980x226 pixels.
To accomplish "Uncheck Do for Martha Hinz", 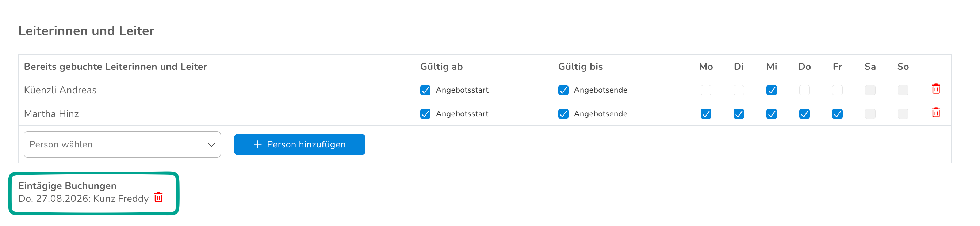I will [x=804, y=114].
